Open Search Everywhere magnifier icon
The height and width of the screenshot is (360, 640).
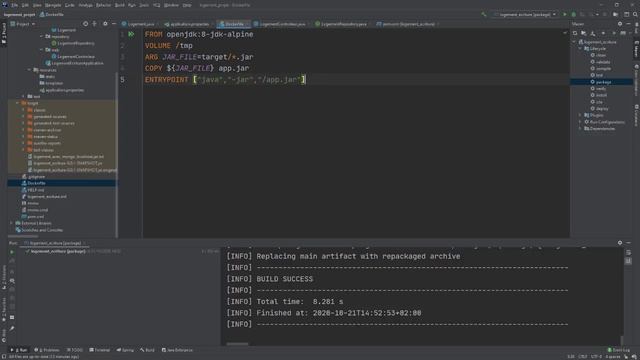pos(635,15)
